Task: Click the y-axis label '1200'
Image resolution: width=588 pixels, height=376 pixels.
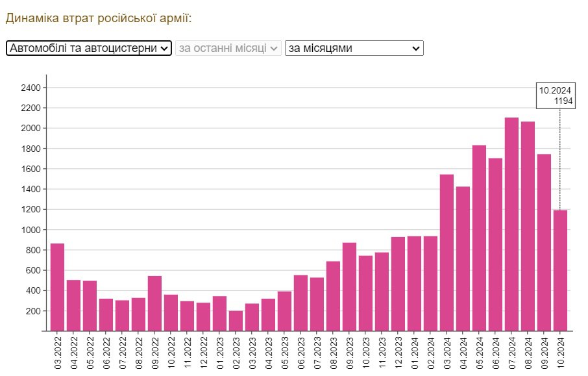Action: pos(31,209)
